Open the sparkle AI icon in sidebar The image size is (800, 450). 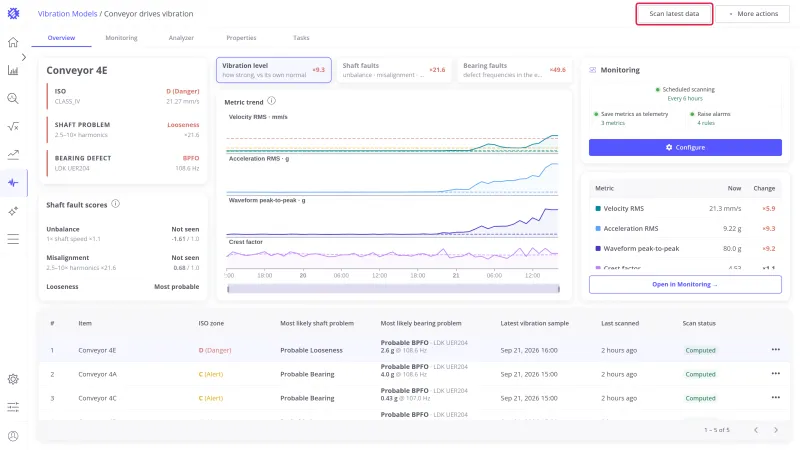[x=13, y=211]
